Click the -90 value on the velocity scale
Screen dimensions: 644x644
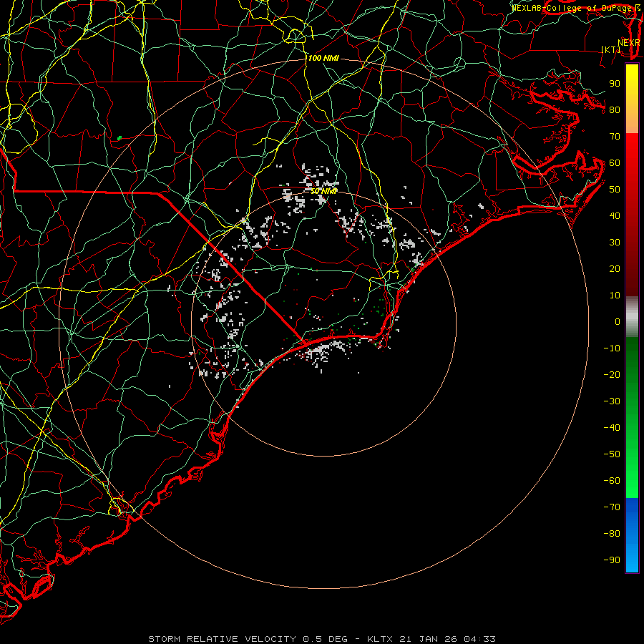pyautogui.click(x=612, y=560)
